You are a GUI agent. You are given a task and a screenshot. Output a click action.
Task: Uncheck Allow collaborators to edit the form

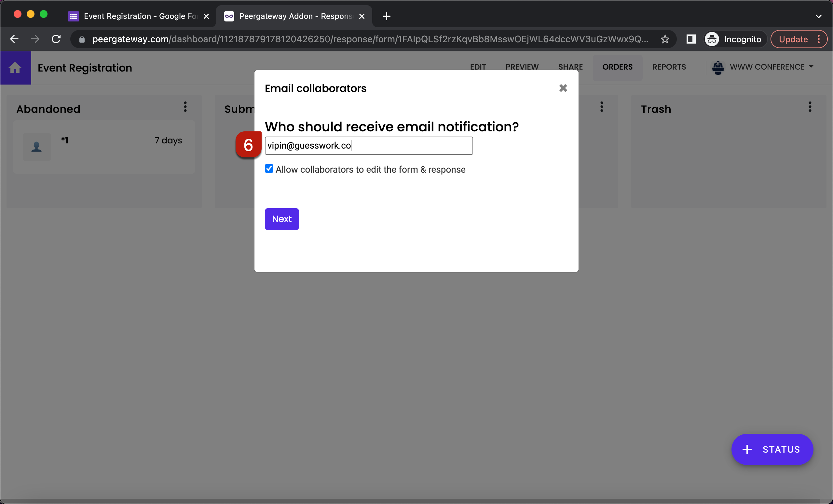[x=269, y=168]
